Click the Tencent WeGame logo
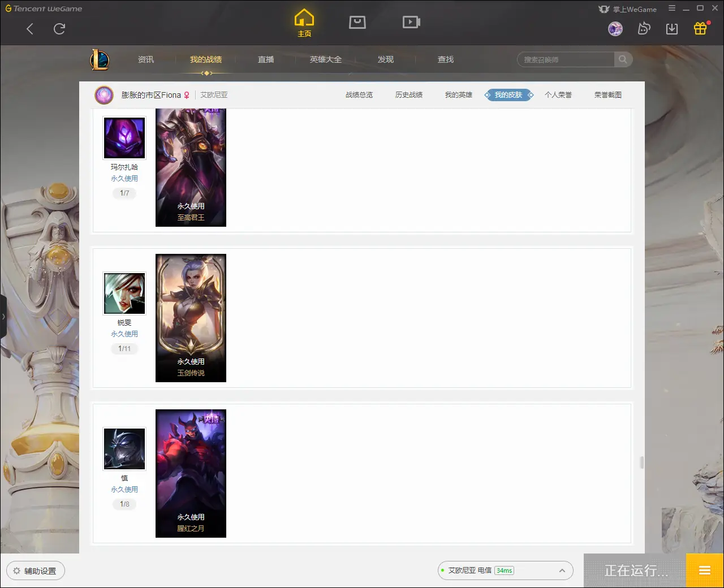724x588 pixels. (44, 9)
